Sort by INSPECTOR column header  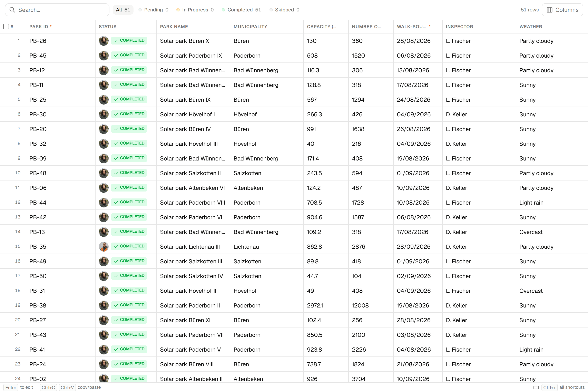click(x=479, y=27)
